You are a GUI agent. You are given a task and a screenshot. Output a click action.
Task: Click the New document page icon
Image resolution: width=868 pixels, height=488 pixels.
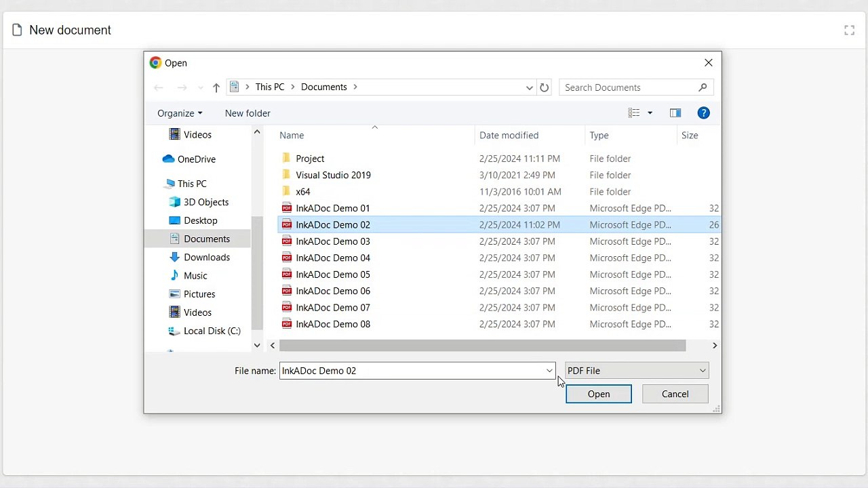coord(17,30)
